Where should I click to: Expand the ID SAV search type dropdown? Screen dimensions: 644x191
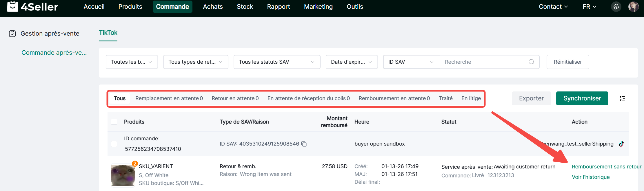click(x=411, y=62)
